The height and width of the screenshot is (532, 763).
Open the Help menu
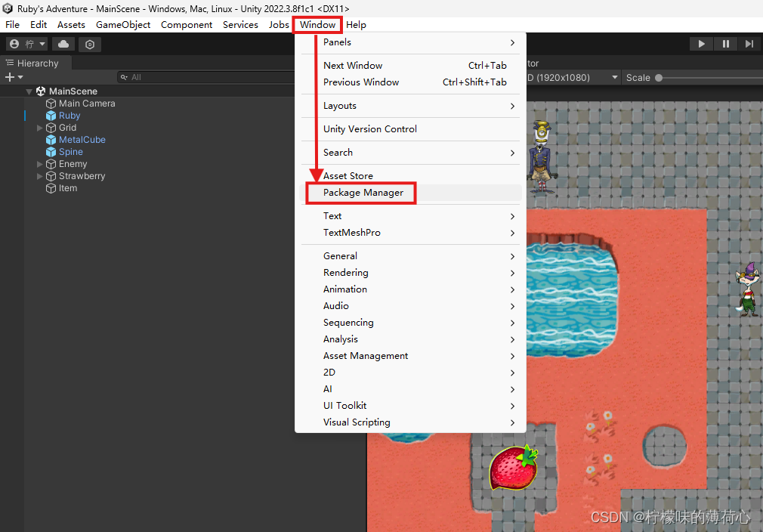click(x=356, y=24)
